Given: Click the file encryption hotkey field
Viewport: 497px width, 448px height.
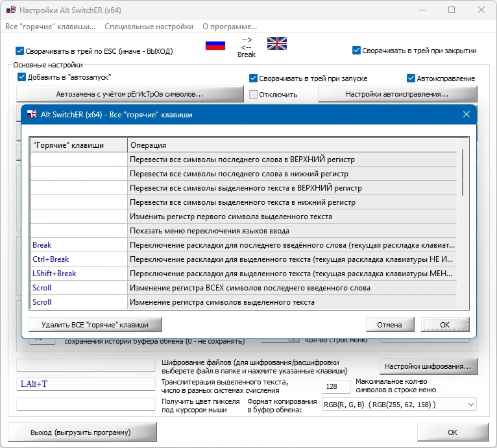Looking at the screenshot, I should (86, 364).
